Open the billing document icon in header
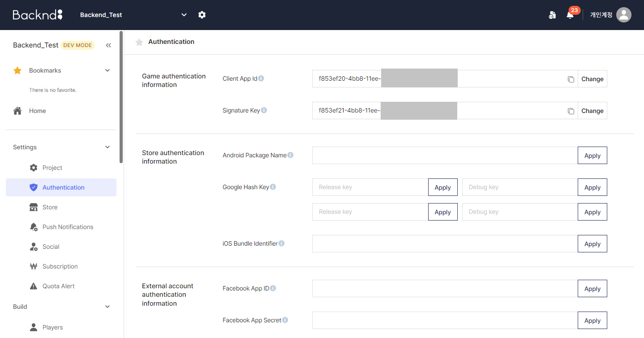The width and height of the screenshot is (644, 338). [x=552, y=15]
